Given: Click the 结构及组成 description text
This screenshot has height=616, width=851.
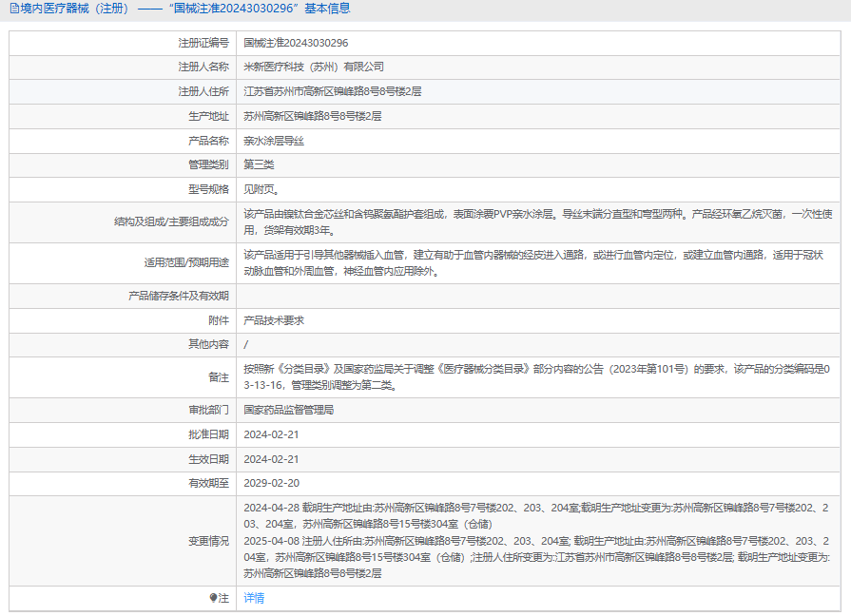Looking at the screenshot, I should (x=538, y=221).
